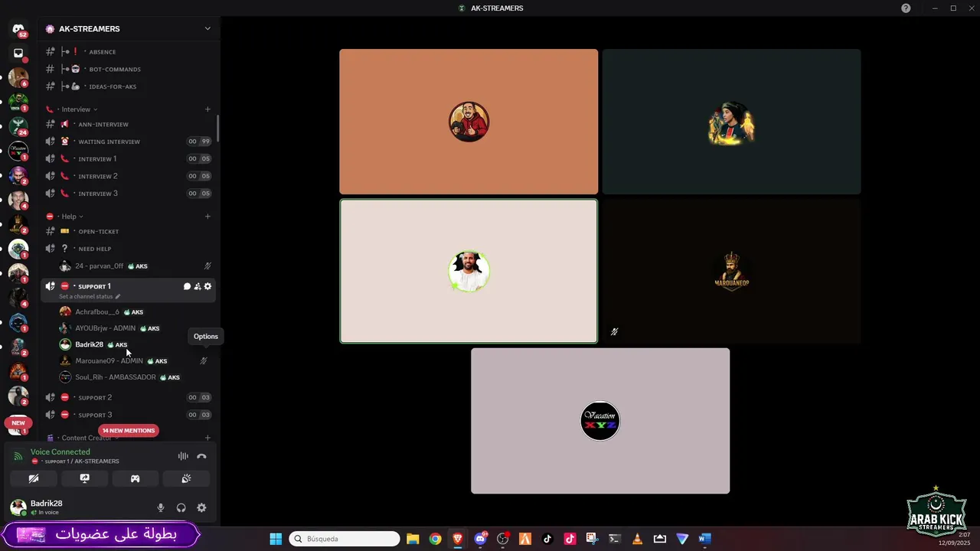Start an activity with gamepad icon
980x551 pixels.
click(x=135, y=478)
